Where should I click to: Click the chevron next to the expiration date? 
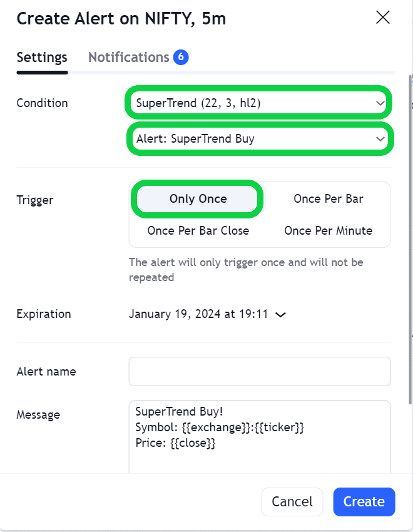pyautogui.click(x=281, y=315)
